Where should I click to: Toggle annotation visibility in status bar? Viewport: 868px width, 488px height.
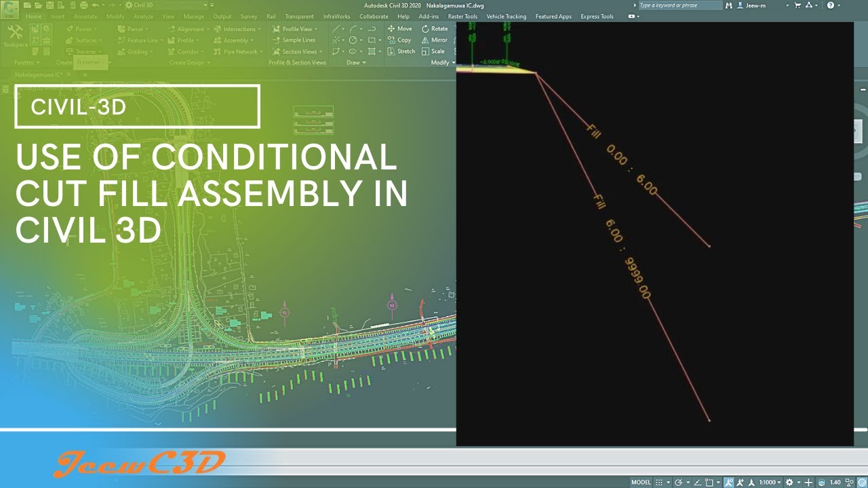[x=728, y=482]
